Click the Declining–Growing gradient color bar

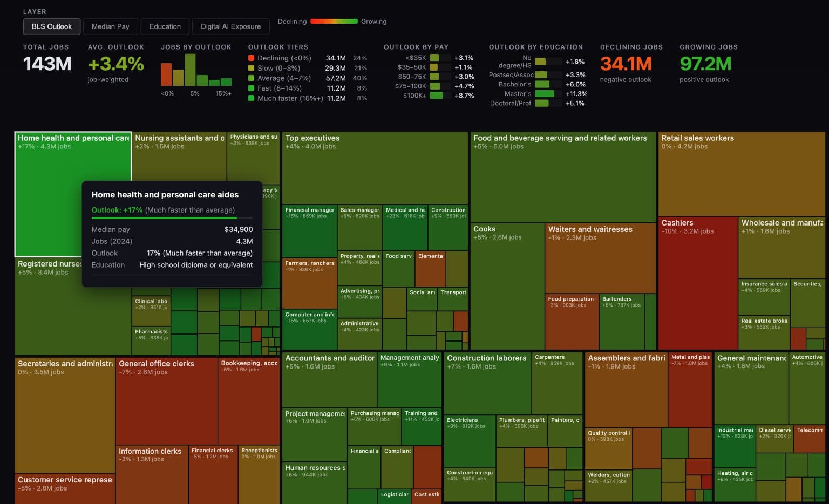click(332, 22)
